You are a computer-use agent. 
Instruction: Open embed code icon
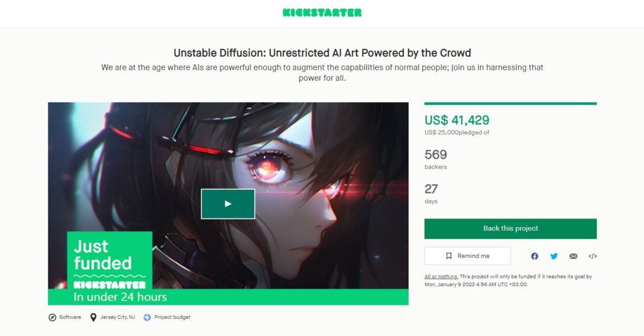(x=592, y=256)
